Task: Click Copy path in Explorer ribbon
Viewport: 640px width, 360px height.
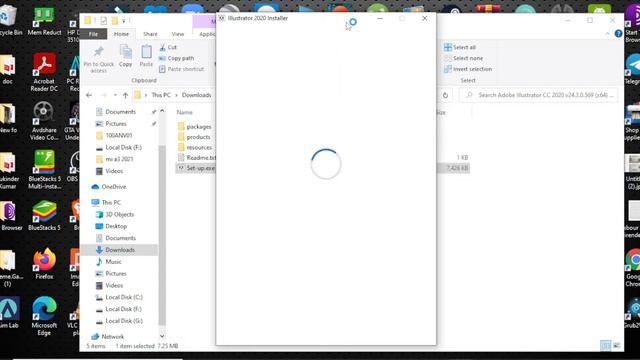Action: tap(176, 58)
